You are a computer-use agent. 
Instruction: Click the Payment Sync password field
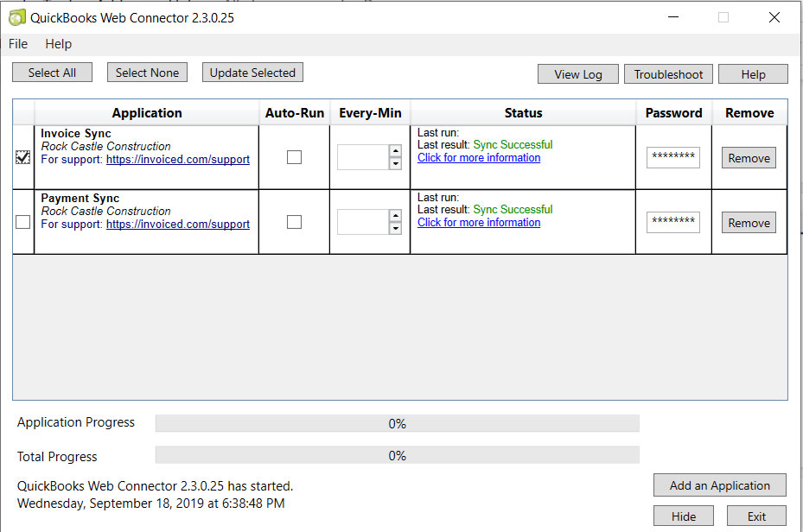click(x=673, y=223)
